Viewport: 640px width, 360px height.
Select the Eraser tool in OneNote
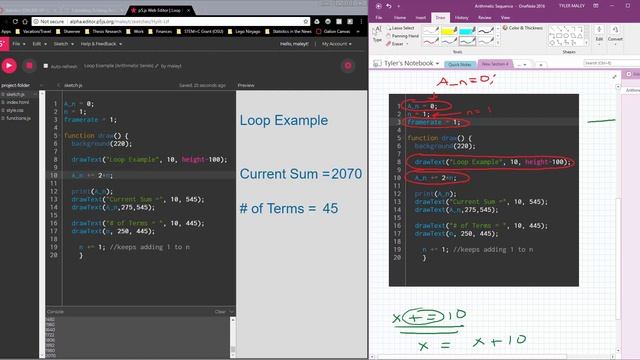pyautogui.click(x=394, y=44)
